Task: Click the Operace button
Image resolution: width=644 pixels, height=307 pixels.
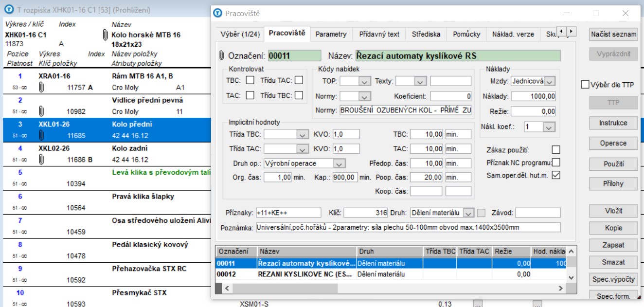Action: pos(613,144)
